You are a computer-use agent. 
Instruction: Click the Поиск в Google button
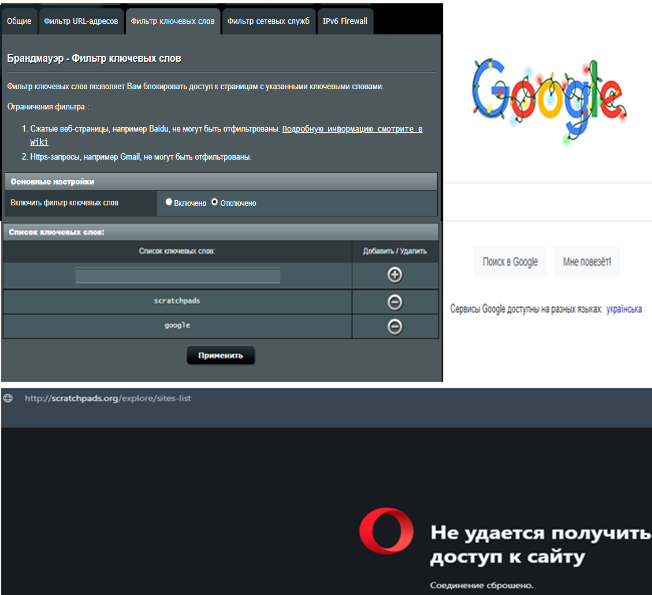510,262
